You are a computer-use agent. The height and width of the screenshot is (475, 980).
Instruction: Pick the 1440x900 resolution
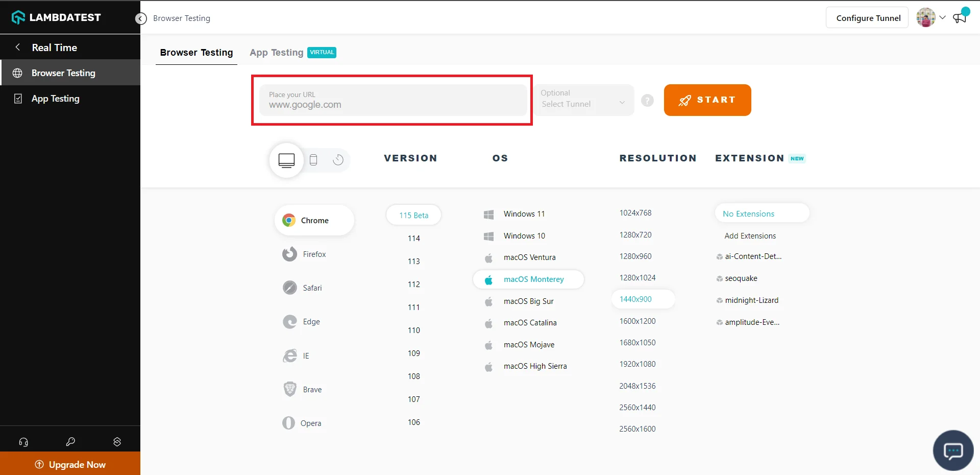pyautogui.click(x=643, y=299)
